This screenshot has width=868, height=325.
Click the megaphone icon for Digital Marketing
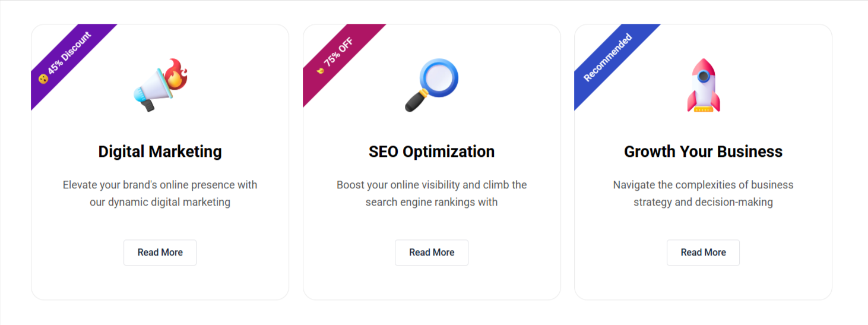click(160, 86)
